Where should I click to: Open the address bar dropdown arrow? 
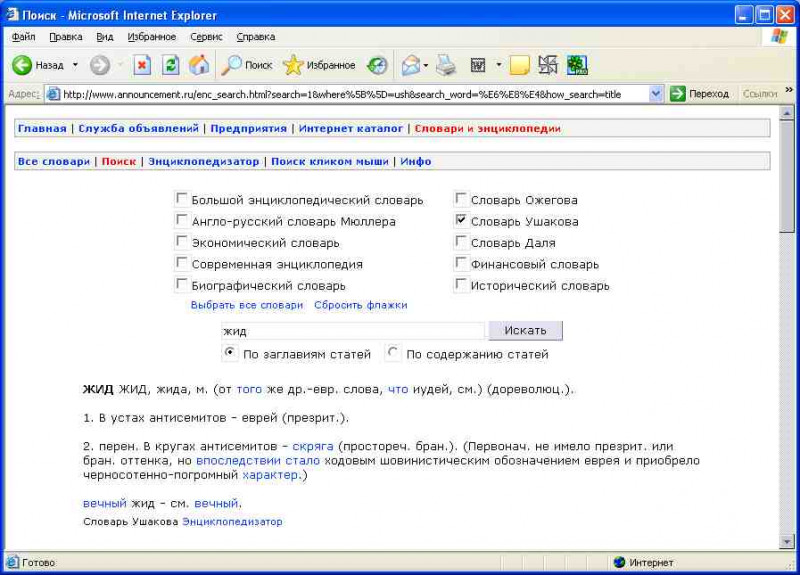point(656,94)
